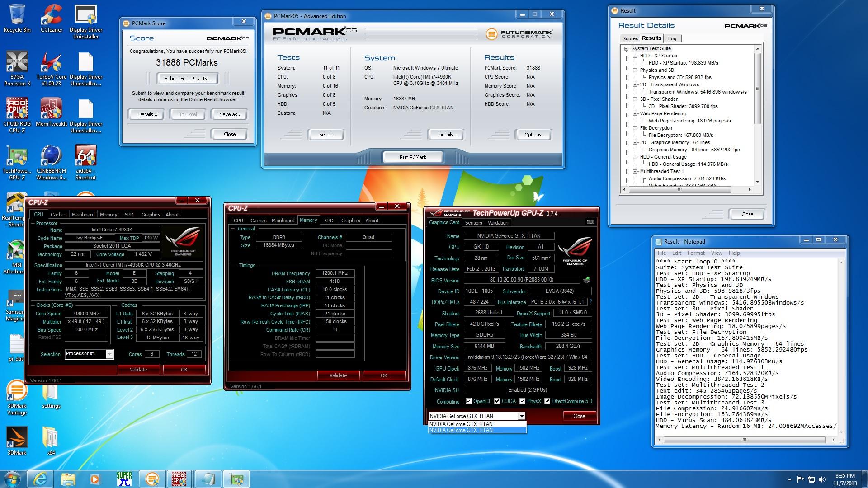Open Super PI from the taskbar
The height and width of the screenshot is (488, 868).
(124, 479)
